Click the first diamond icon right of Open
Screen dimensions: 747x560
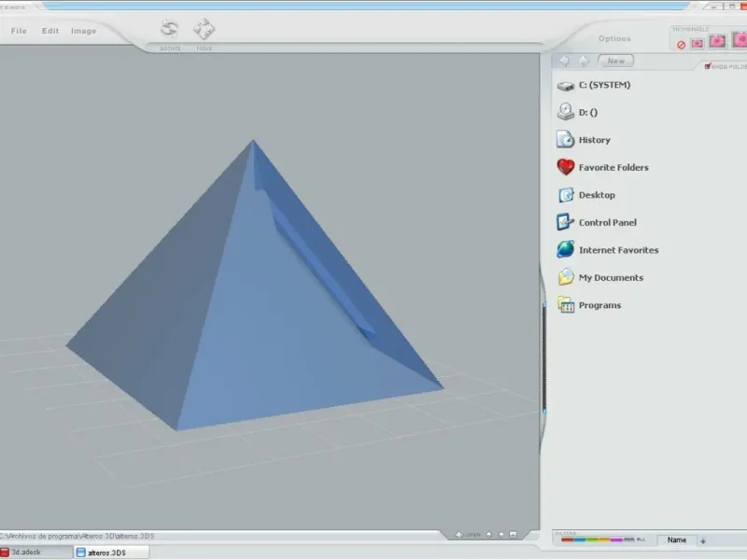click(x=488, y=535)
